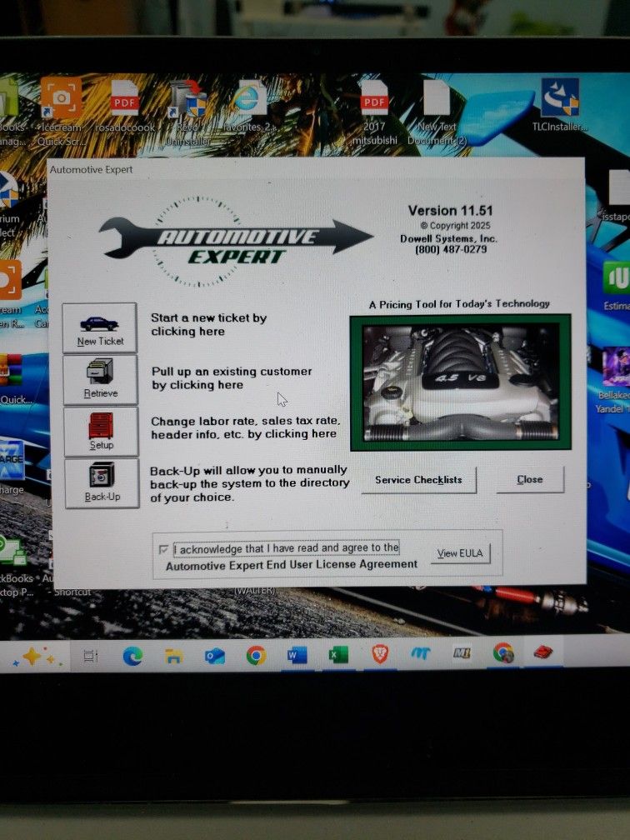The image size is (630, 840).
Task: Click the sparkle search highlights taskbar icon
Action: [x=34, y=657]
